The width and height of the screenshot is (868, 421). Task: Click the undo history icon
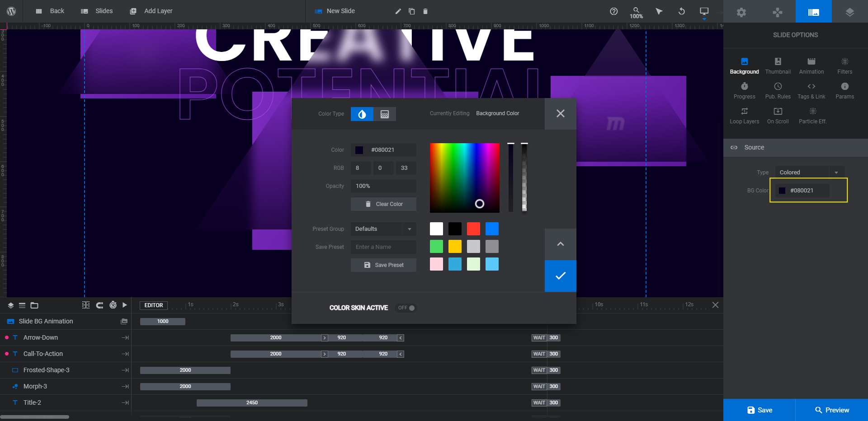681,11
